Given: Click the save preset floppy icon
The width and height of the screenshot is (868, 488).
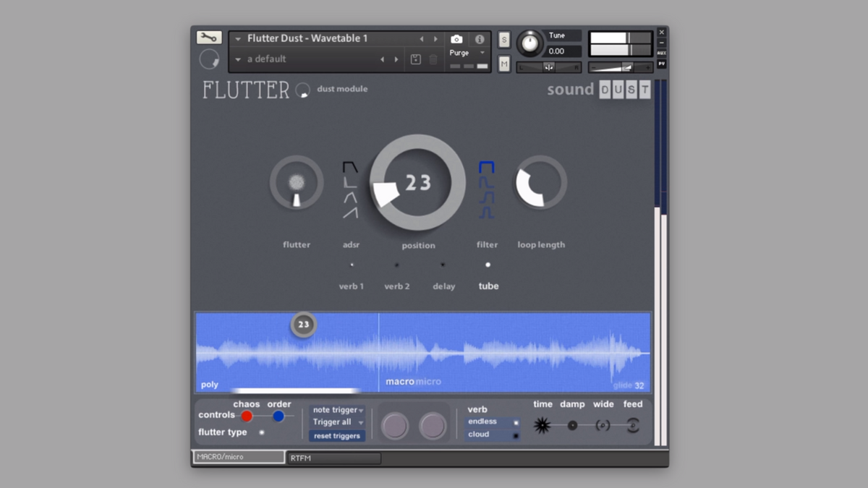Looking at the screenshot, I should click(416, 59).
